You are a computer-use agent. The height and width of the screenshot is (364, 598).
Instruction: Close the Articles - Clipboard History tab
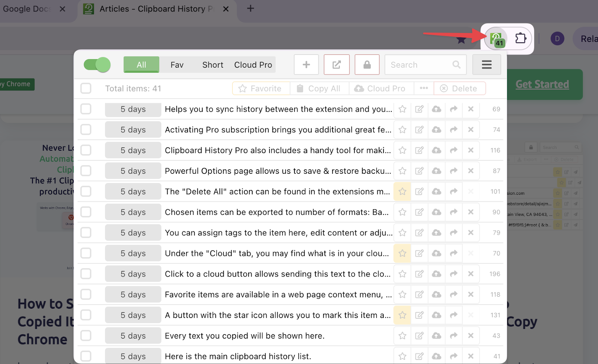pyautogui.click(x=226, y=9)
